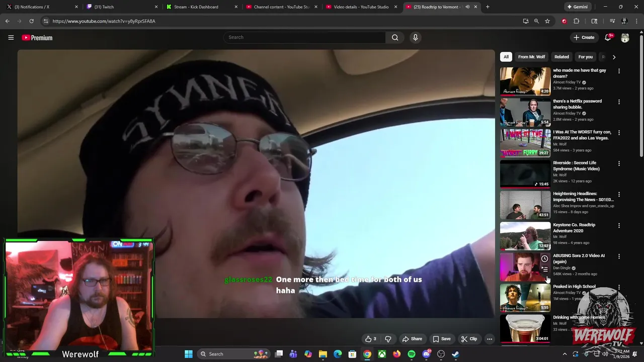Viewport: 644px width, 362px height.
Task: Open OBS Studio from the taskbar
Action: click(441, 354)
